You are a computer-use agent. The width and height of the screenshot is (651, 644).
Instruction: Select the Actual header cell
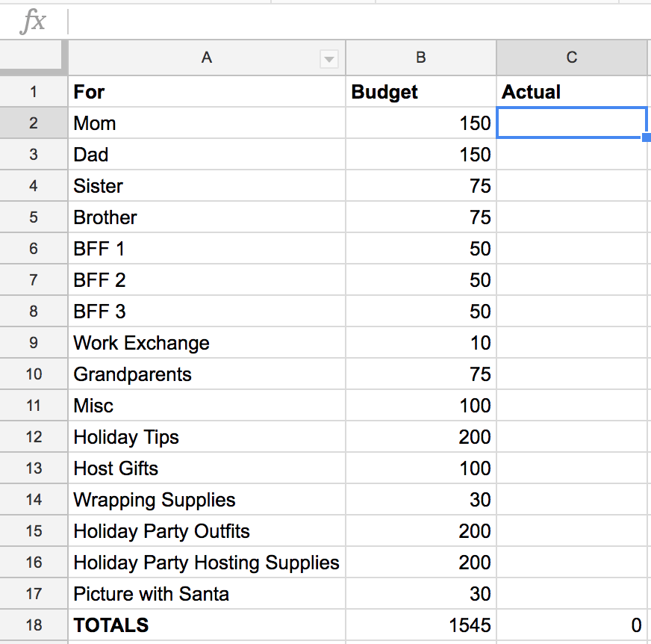coord(572,91)
